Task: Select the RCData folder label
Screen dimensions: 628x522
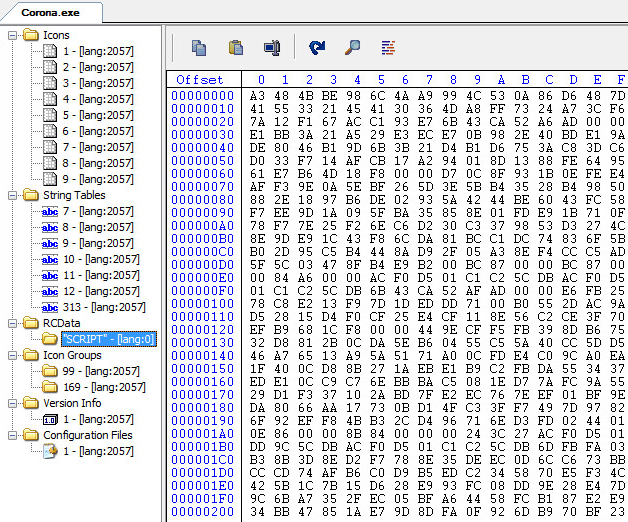Action: pyautogui.click(x=61, y=323)
